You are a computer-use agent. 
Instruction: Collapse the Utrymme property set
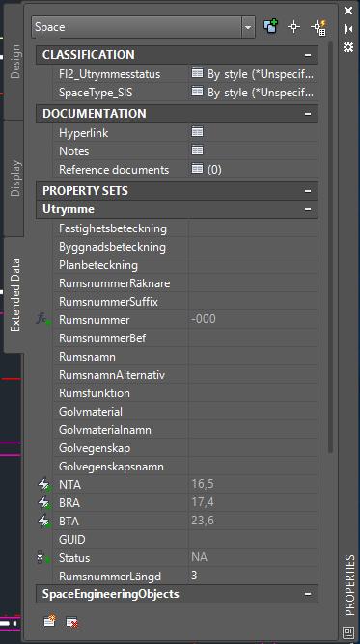coord(308,209)
